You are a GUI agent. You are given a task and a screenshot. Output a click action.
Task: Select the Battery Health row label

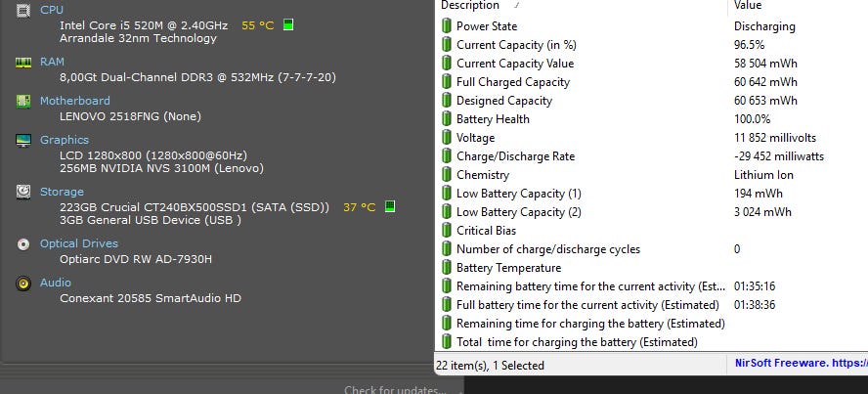pyautogui.click(x=493, y=119)
